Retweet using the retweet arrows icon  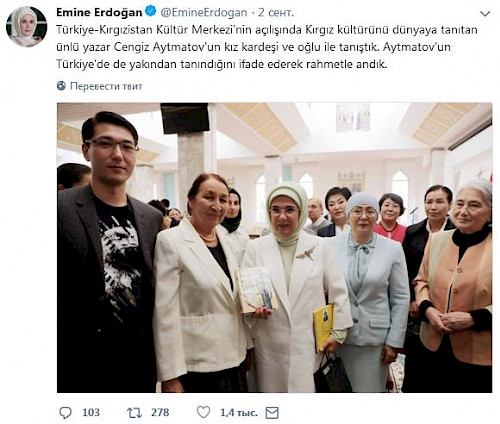134,413
